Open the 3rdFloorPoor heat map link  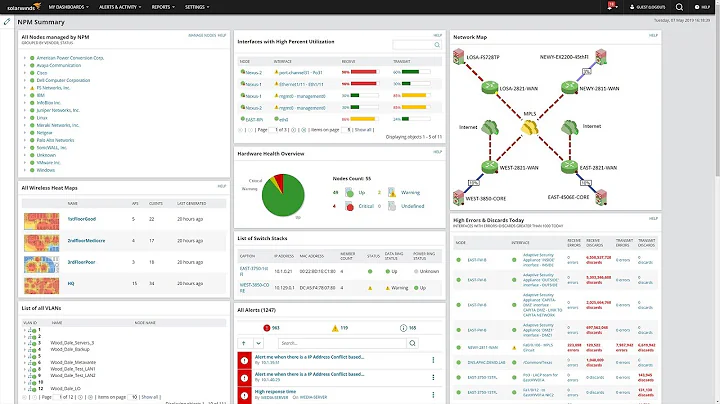click(x=81, y=262)
